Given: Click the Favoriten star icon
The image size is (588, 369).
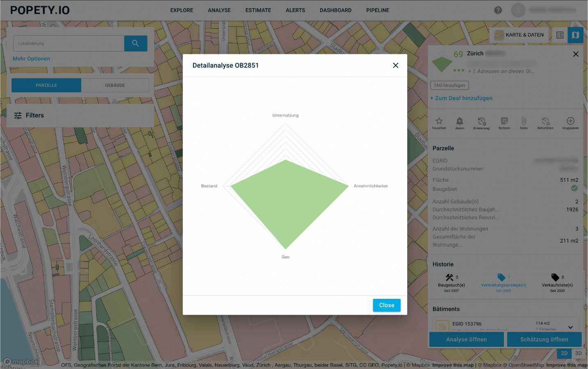Looking at the screenshot, I should point(439,121).
